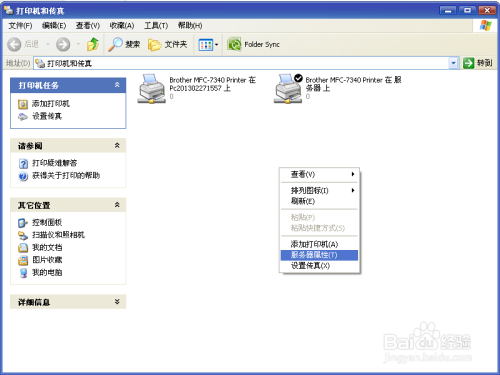Go up one folder level icon
Viewport: 500px width, 375px height.
pyautogui.click(x=93, y=44)
